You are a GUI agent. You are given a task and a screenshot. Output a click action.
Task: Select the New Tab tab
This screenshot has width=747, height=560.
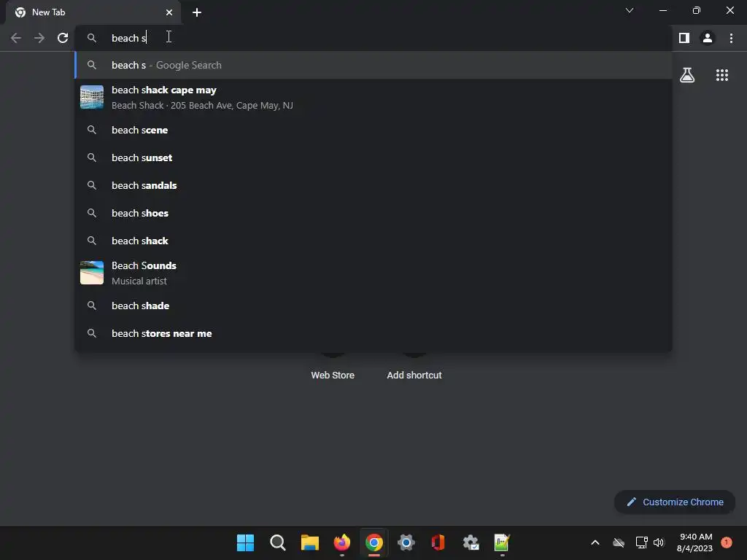93,12
